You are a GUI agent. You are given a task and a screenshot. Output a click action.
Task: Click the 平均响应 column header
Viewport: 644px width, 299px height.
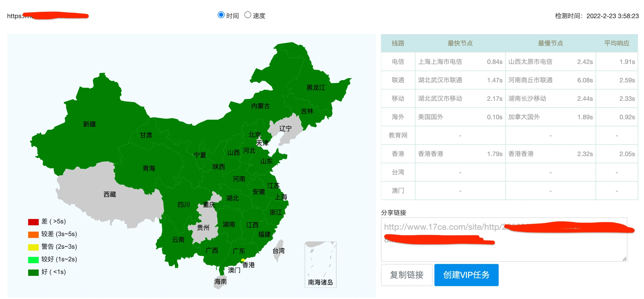[x=616, y=43]
